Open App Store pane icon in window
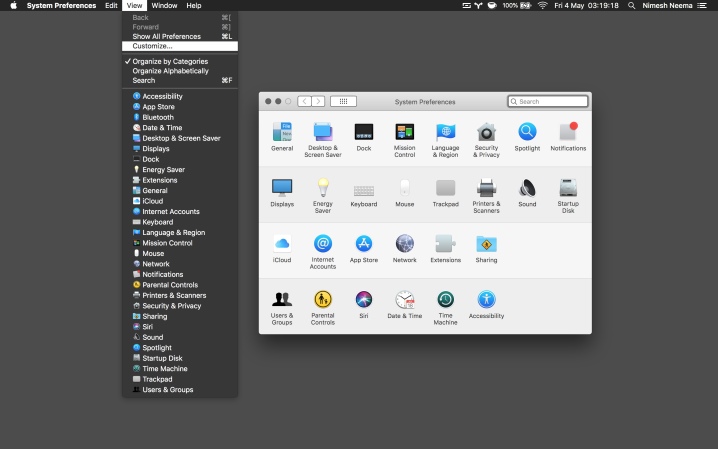The height and width of the screenshot is (449, 718). [364, 243]
